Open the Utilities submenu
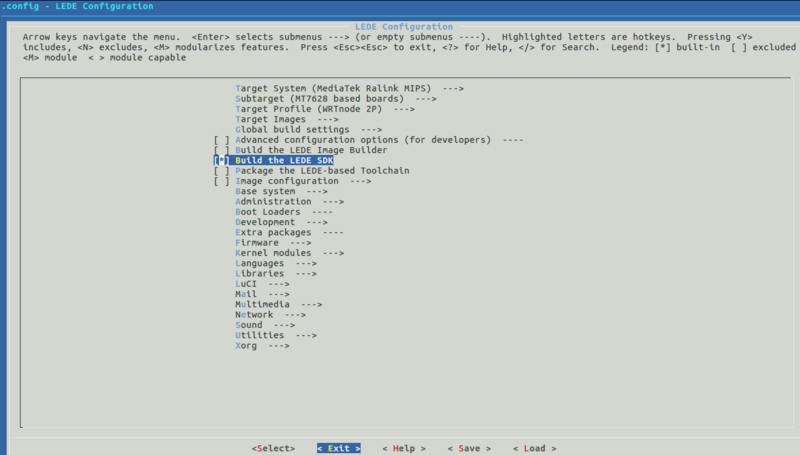The height and width of the screenshot is (455, 800). [x=276, y=335]
